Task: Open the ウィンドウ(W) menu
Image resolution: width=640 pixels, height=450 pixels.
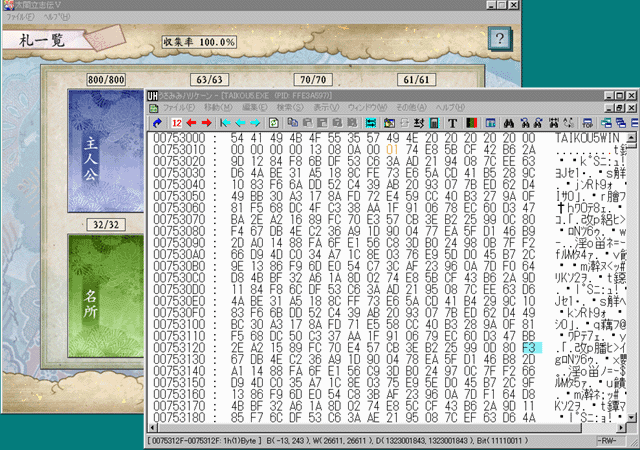Action: click(x=371, y=107)
